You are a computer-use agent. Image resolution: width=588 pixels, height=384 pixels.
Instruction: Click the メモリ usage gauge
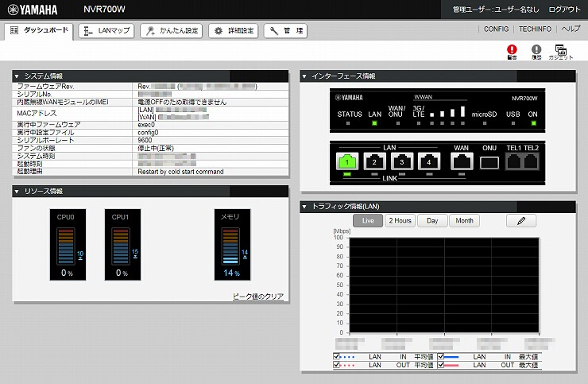coord(232,245)
